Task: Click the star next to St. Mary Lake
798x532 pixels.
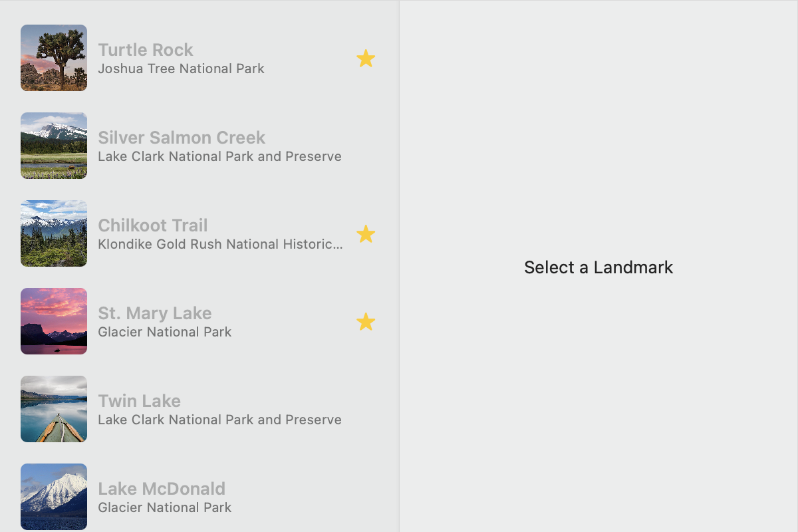Action: 366,322
